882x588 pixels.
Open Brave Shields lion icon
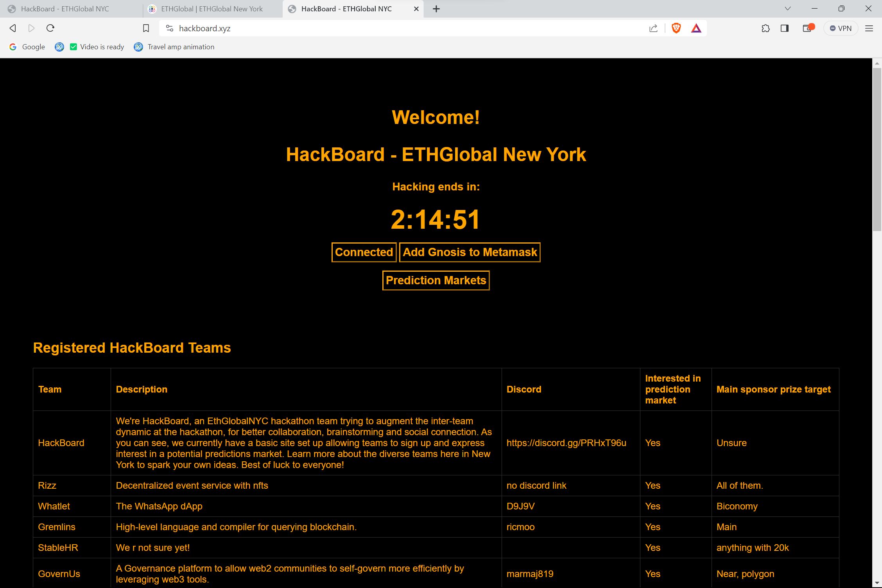pyautogui.click(x=676, y=28)
